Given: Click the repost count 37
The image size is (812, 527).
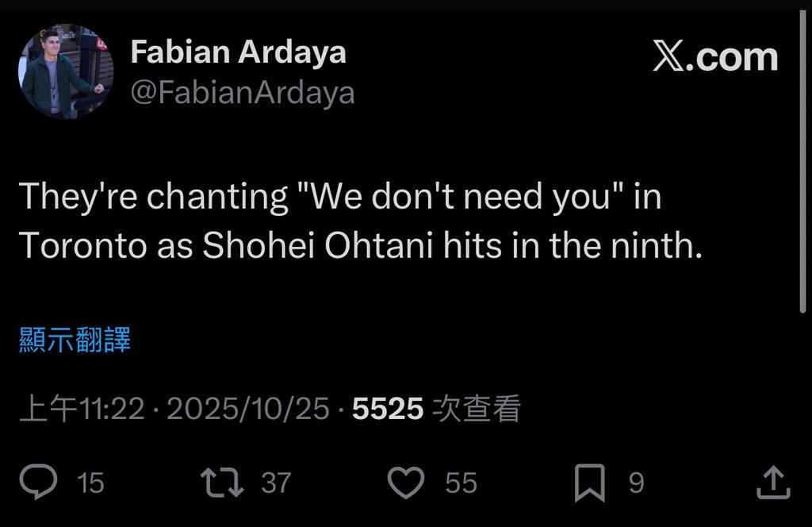Looking at the screenshot, I should pos(276,483).
